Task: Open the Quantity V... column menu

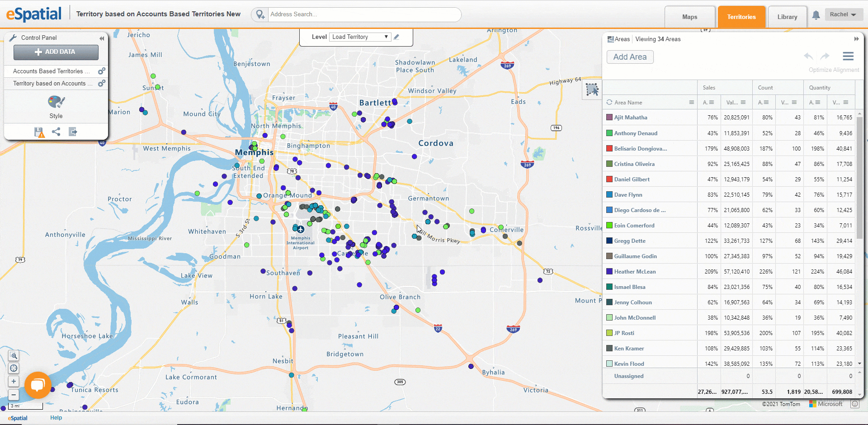Action: (846, 103)
